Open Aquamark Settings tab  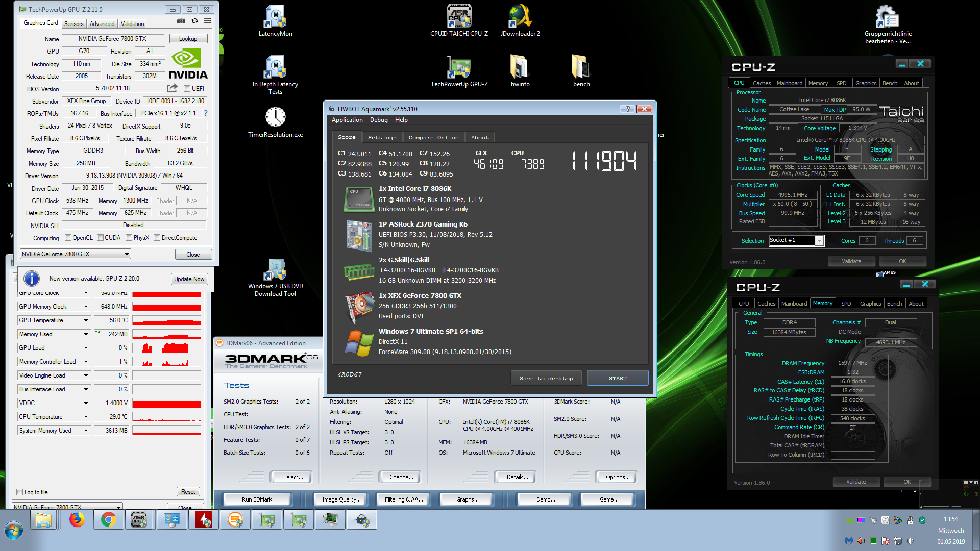382,138
